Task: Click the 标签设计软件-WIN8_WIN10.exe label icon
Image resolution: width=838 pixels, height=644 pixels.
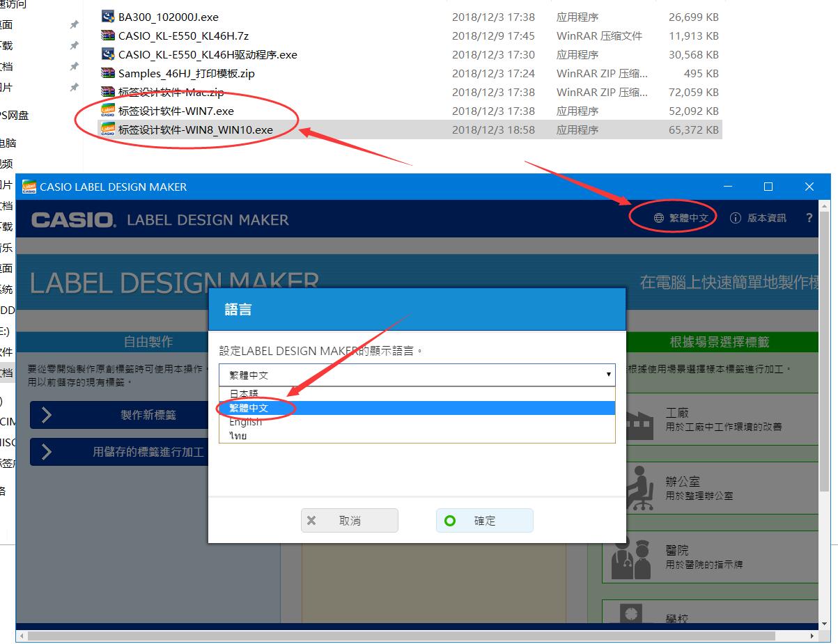Action: (108, 129)
